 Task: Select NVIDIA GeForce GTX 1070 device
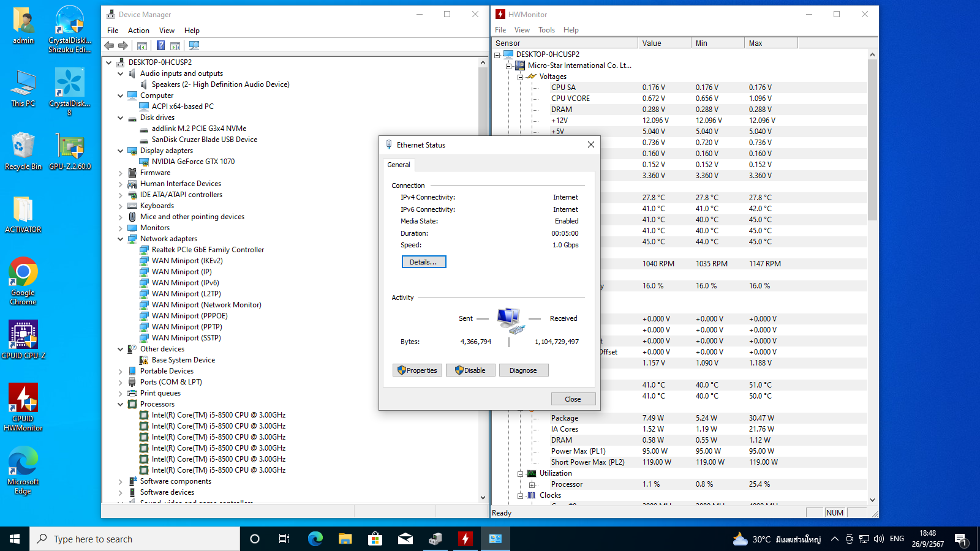[193, 162]
